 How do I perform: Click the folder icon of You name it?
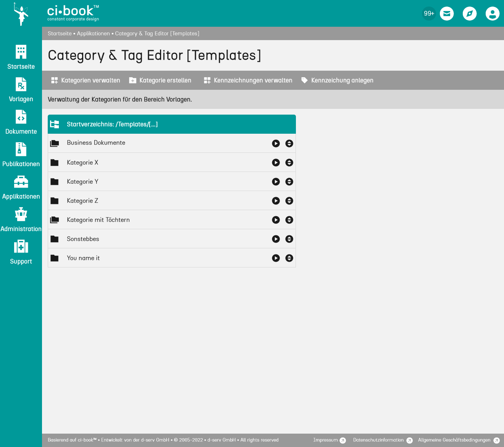55,258
